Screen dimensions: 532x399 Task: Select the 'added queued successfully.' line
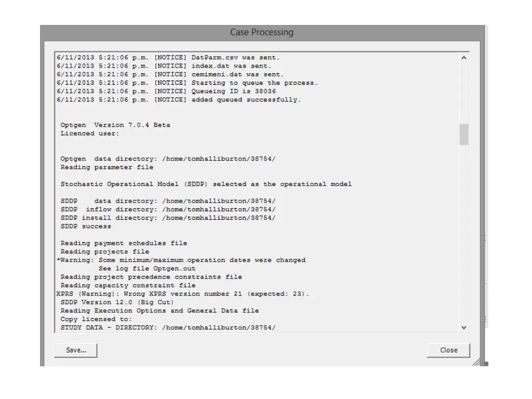click(179, 100)
